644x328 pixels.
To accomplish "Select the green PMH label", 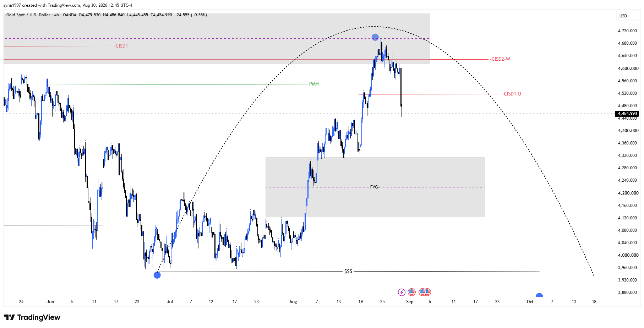I will tap(314, 84).
